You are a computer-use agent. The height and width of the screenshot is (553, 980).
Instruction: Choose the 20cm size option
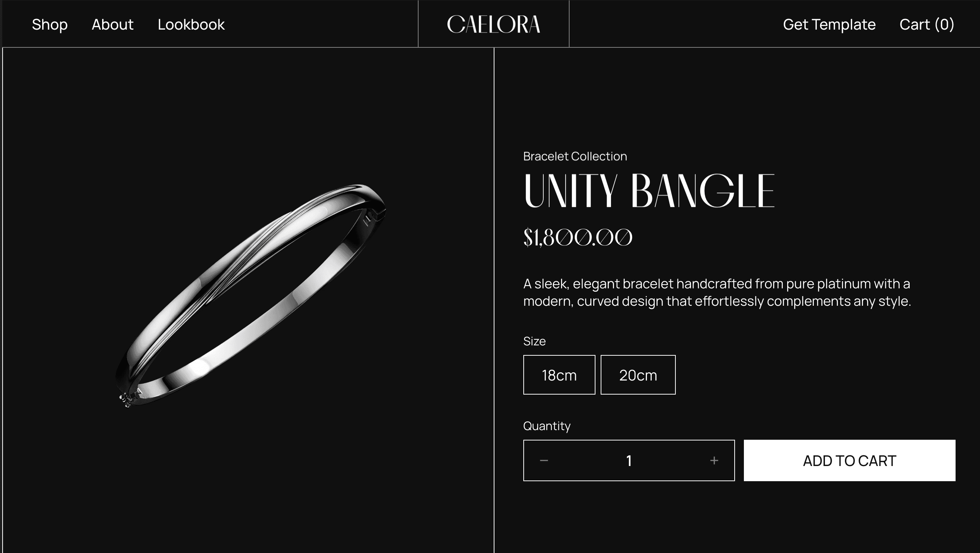638,375
